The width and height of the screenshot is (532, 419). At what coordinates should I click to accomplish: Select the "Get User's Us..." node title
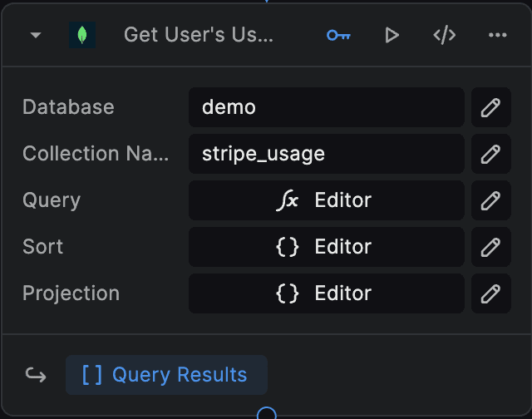pos(199,35)
